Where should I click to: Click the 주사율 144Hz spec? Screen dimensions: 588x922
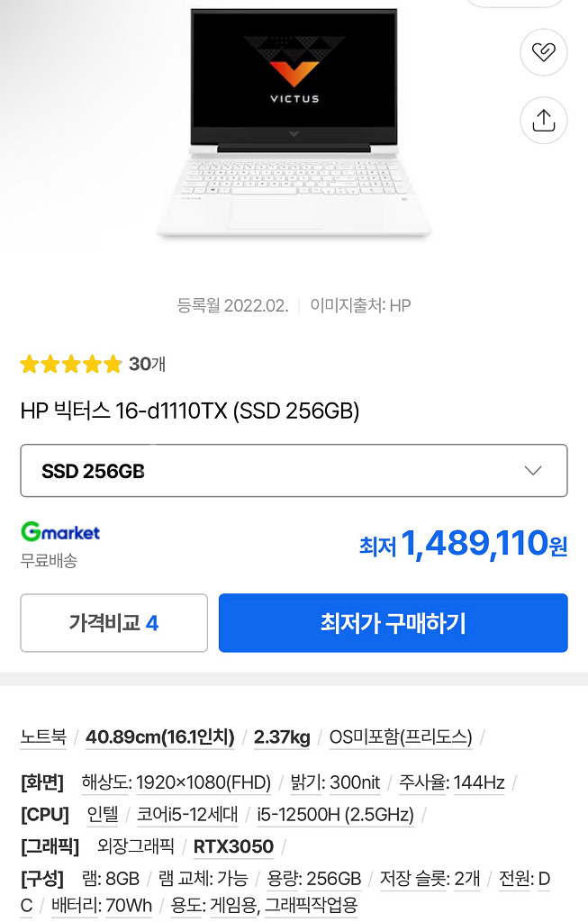tap(448, 782)
